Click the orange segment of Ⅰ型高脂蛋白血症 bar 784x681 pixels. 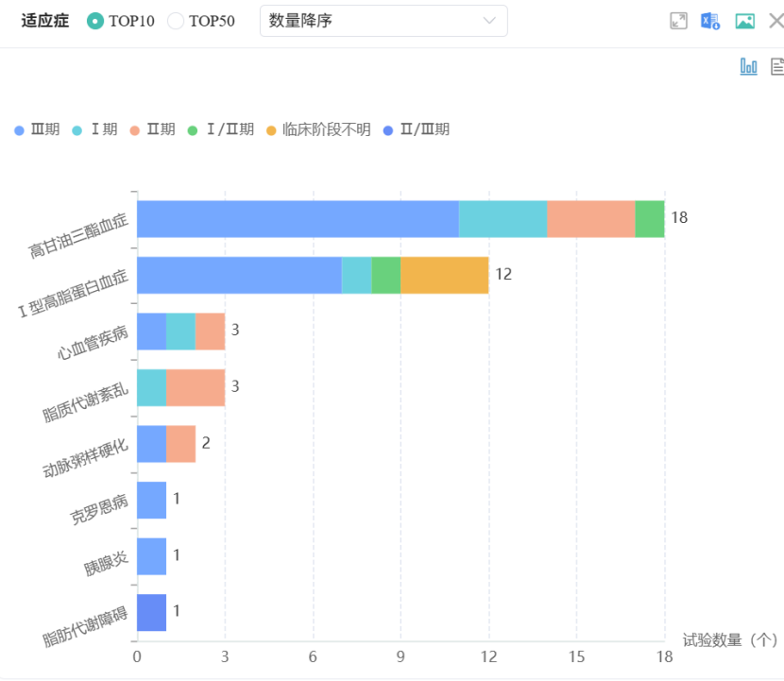click(444, 275)
